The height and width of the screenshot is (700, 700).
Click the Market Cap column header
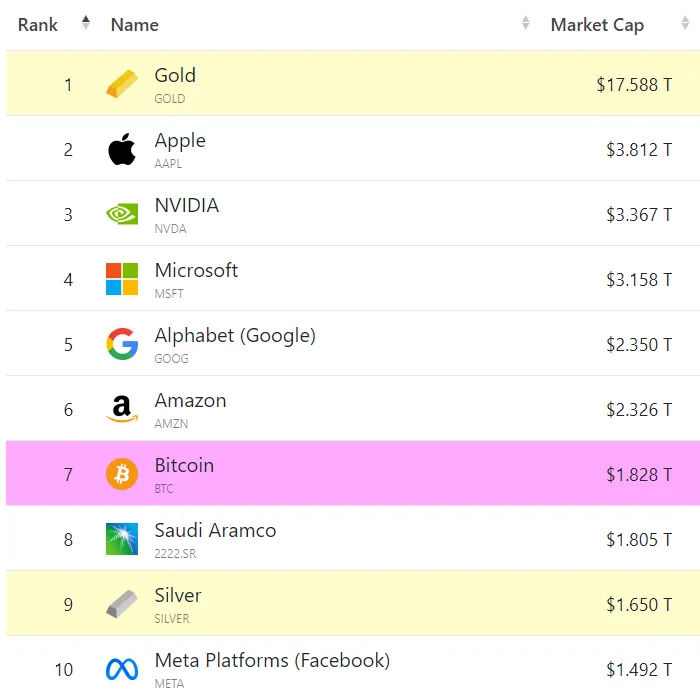597,25
